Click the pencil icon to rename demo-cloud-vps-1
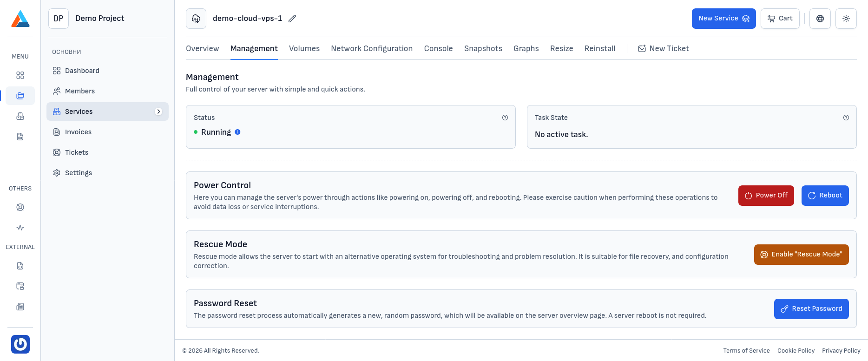Screen dimensions: 868x361 click(x=292, y=19)
